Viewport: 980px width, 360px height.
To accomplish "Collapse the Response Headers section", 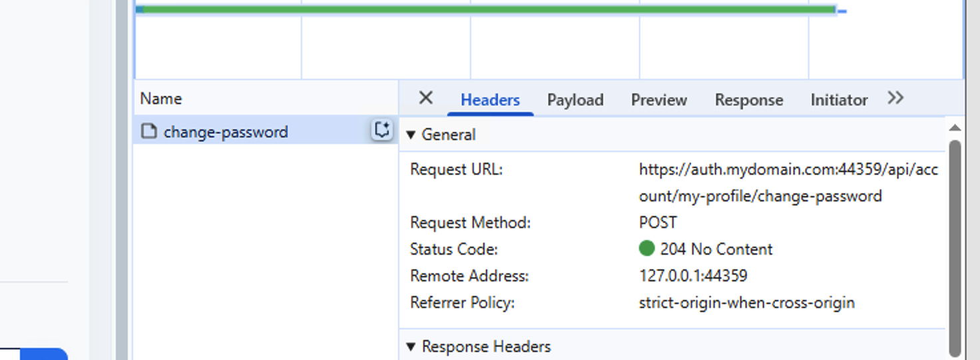I will tap(411, 347).
